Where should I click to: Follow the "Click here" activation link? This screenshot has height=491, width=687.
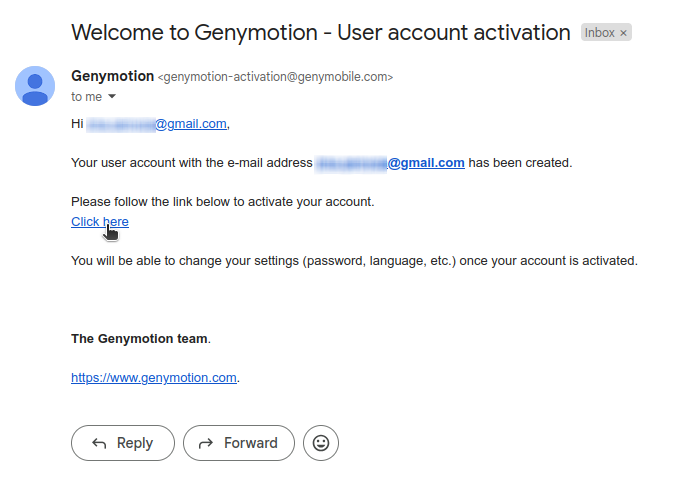coord(100,222)
